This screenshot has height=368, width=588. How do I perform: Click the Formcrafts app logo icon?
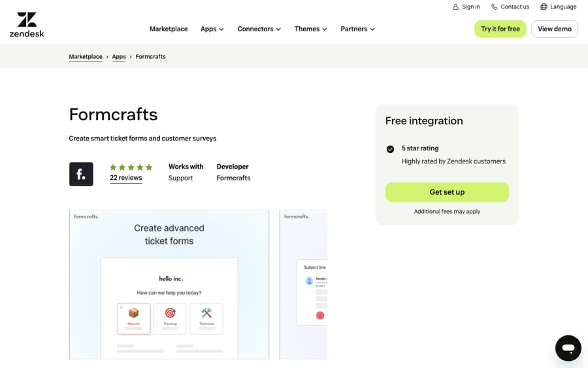81,174
